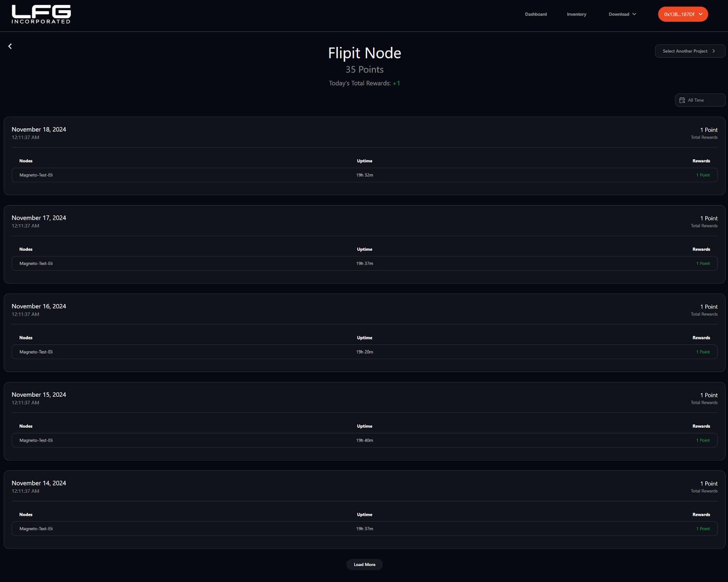The width and height of the screenshot is (728, 582).
Task: Select the Magneto-Test-Eli row for November 16
Action: [364, 352]
